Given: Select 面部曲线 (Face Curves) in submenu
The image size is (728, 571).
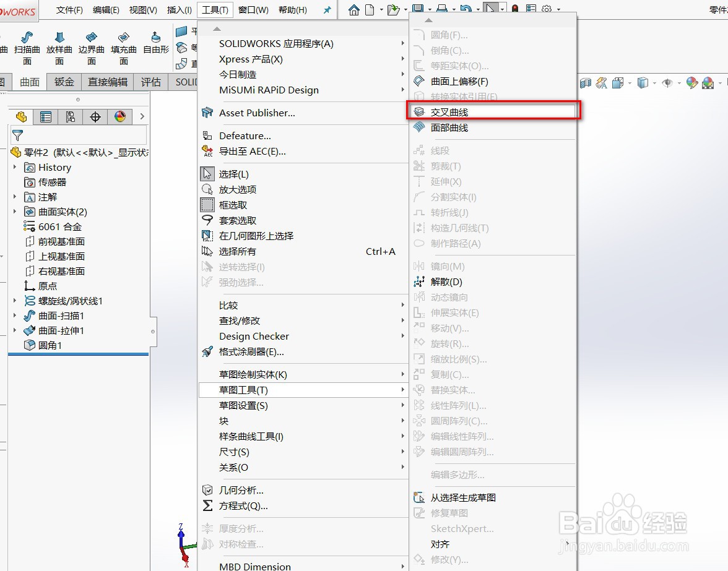Looking at the screenshot, I should [493, 127].
